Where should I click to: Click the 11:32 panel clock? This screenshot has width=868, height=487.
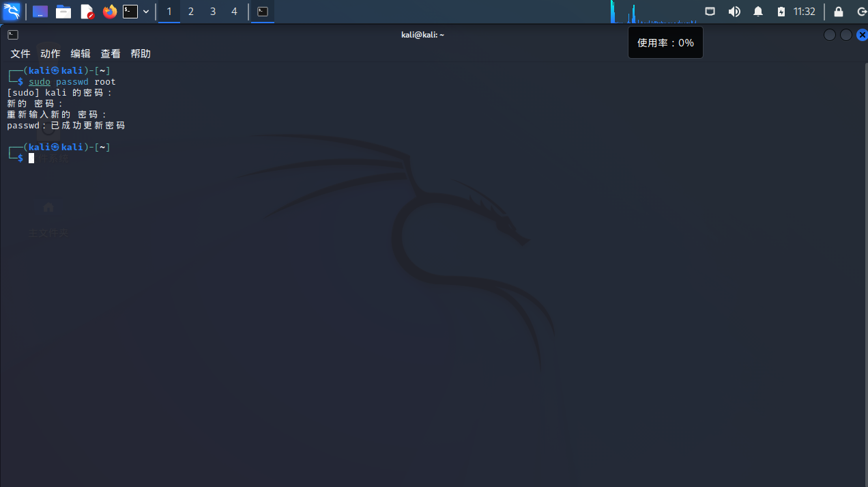[805, 12]
